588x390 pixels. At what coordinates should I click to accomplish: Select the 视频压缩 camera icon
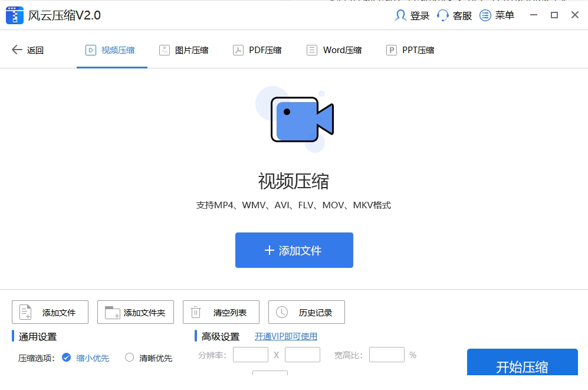coord(91,50)
